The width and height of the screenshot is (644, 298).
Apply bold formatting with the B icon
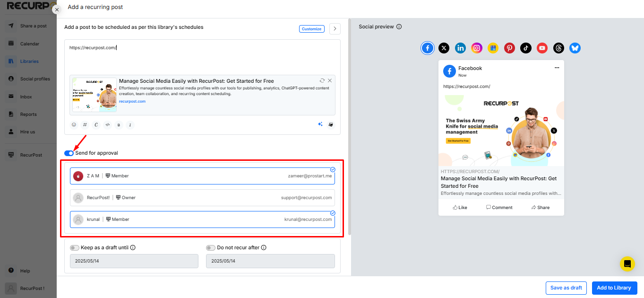click(x=119, y=125)
